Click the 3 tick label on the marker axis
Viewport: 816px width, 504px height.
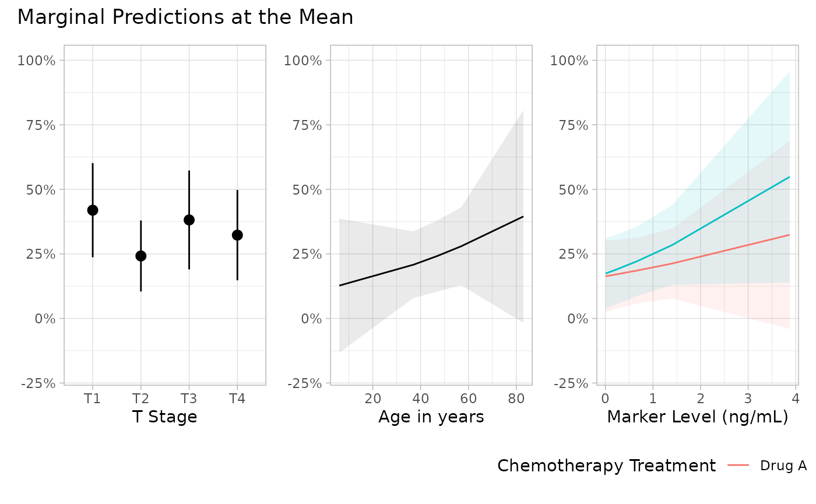point(748,399)
